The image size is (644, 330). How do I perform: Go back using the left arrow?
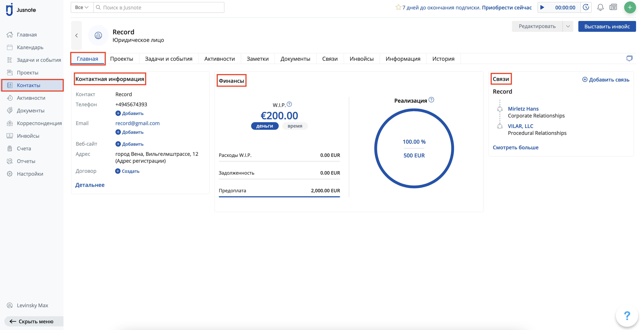pyautogui.click(x=76, y=36)
